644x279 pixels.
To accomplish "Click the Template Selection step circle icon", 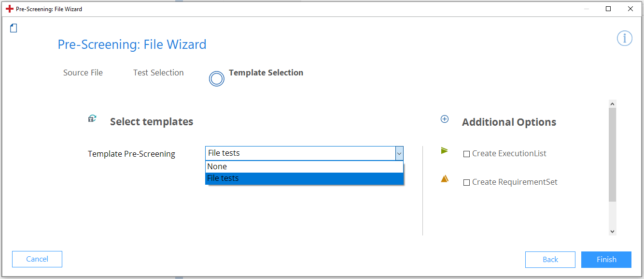I will [x=217, y=78].
